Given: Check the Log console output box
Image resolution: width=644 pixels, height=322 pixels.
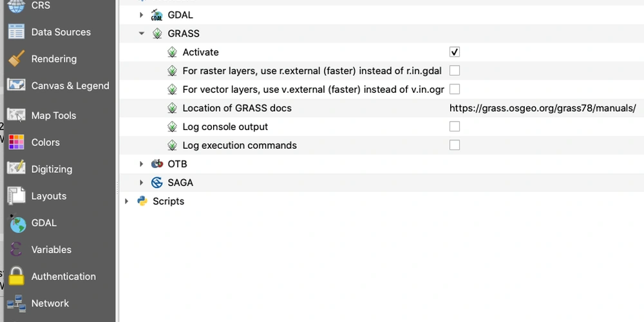Looking at the screenshot, I should (x=454, y=126).
